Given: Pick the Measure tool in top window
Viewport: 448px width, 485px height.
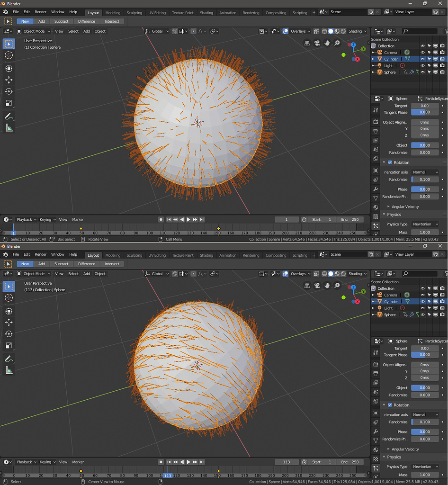Looking at the screenshot, I should pos(9,128).
